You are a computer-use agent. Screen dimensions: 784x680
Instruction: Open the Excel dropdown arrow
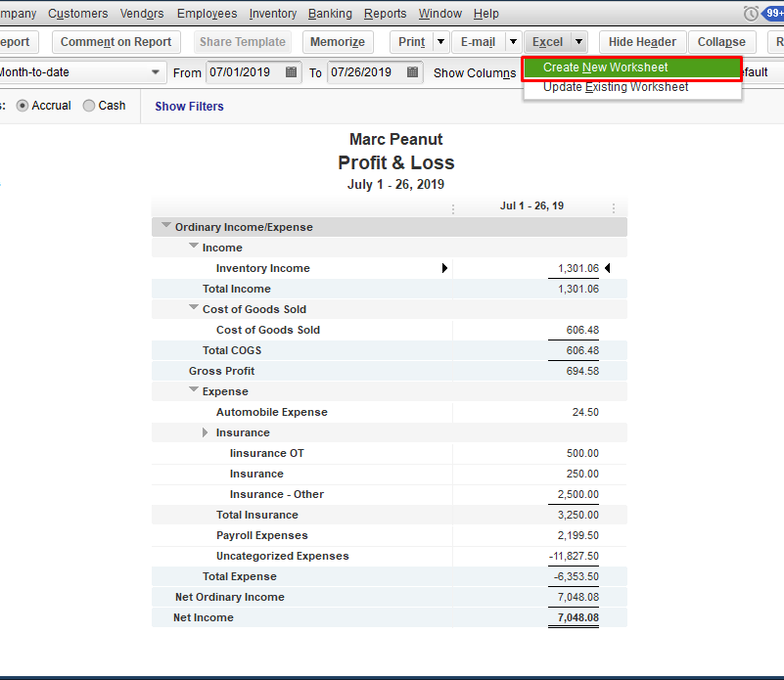[578, 41]
